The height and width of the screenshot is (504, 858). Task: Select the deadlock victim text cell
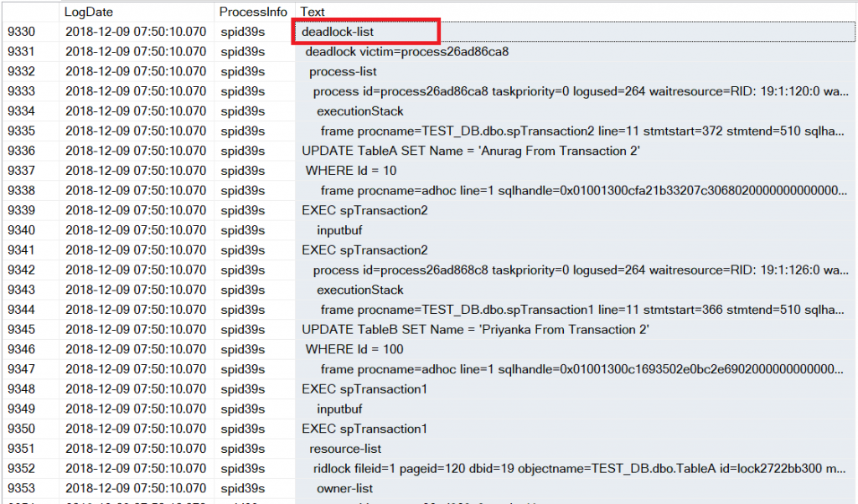pos(407,52)
